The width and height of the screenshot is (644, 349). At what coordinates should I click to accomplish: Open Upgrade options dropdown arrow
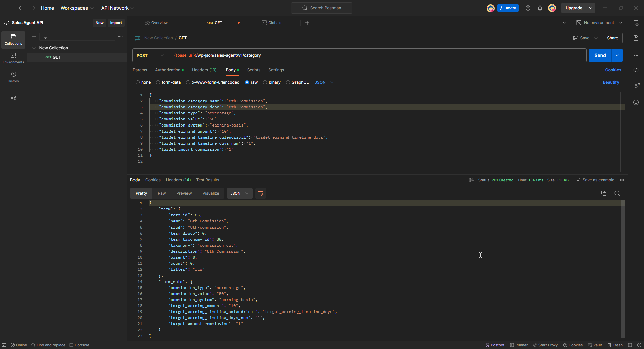(591, 8)
